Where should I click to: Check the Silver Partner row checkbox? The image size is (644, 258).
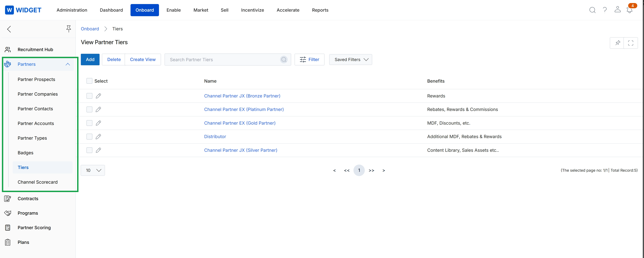tap(89, 150)
